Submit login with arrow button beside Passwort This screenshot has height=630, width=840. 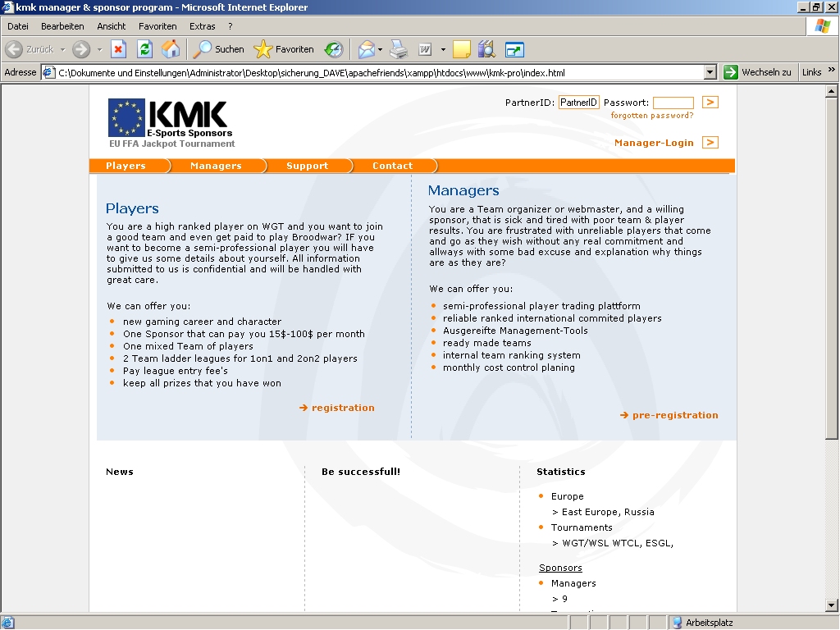(x=710, y=102)
